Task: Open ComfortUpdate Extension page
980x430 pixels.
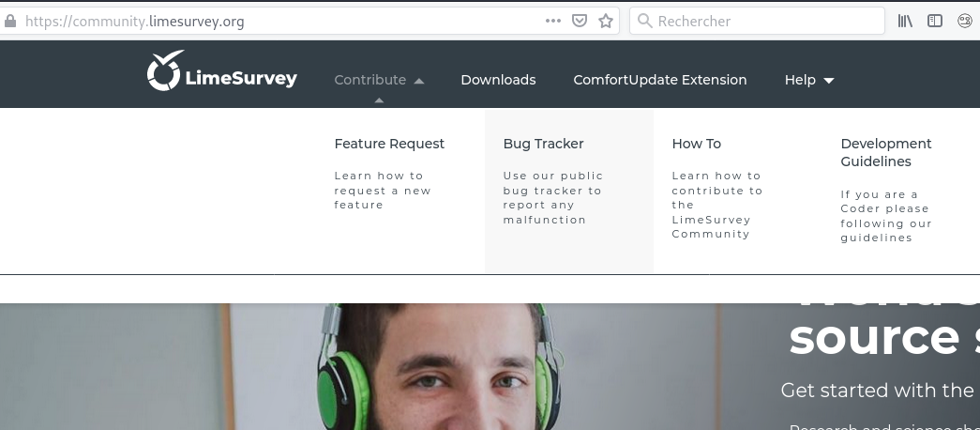Action: coord(660,80)
